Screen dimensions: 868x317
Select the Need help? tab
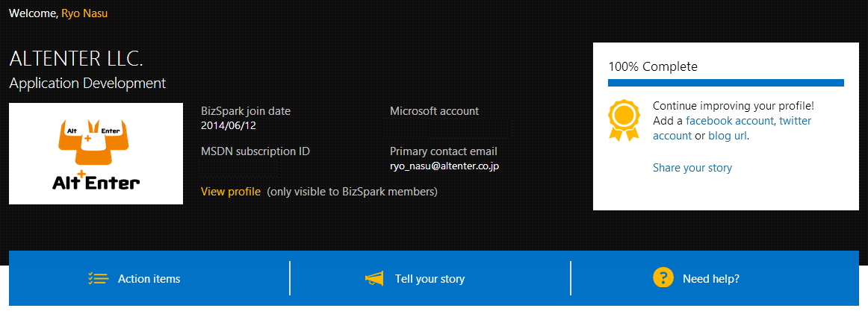(x=715, y=278)
